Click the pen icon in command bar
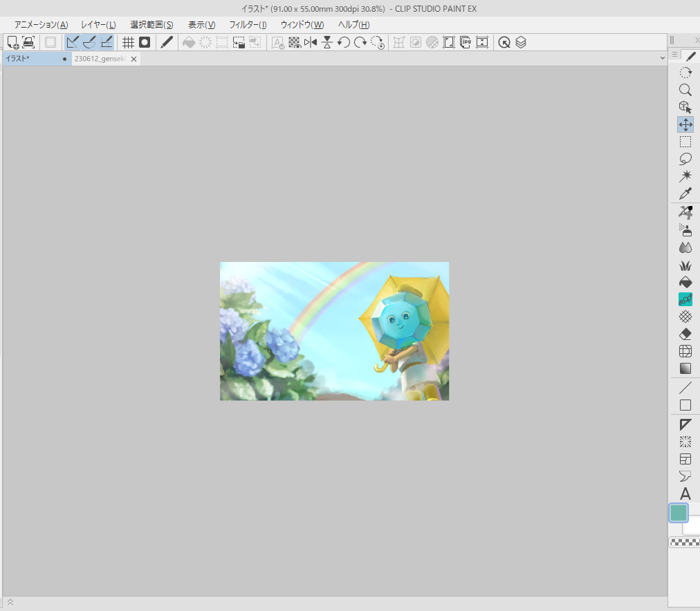700x611 pixels. click(167, 42)
